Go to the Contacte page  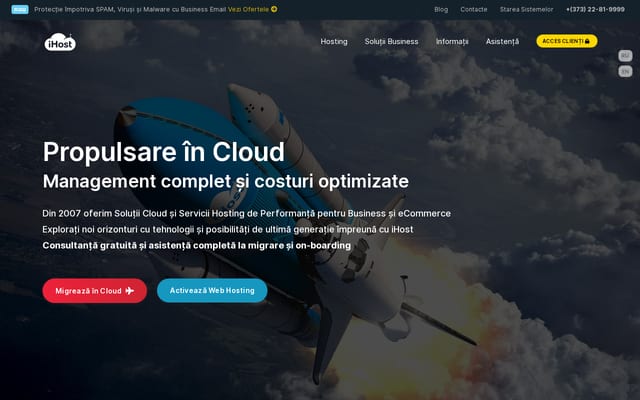coord(473,9)
